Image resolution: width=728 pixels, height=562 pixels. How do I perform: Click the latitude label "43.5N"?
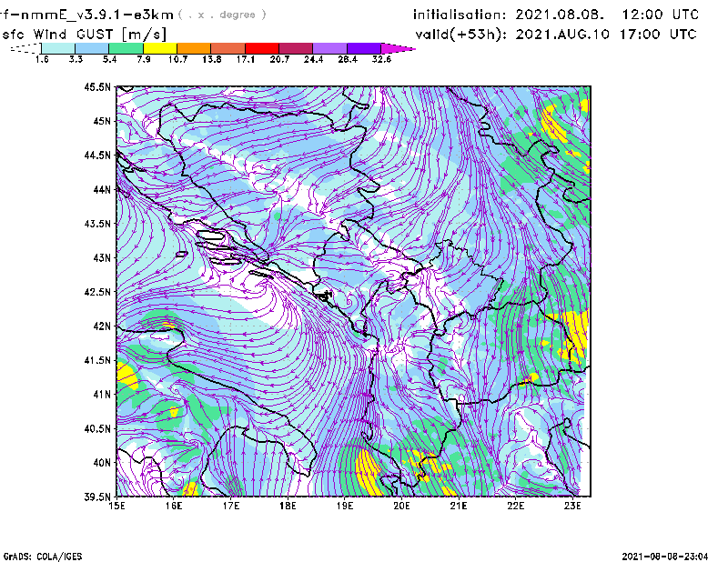(97, 224)
